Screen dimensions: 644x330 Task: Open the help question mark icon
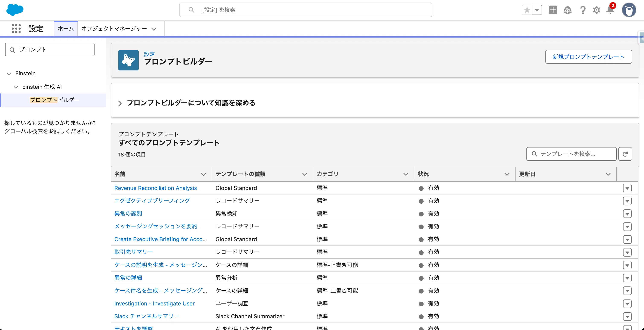point(583,10)
